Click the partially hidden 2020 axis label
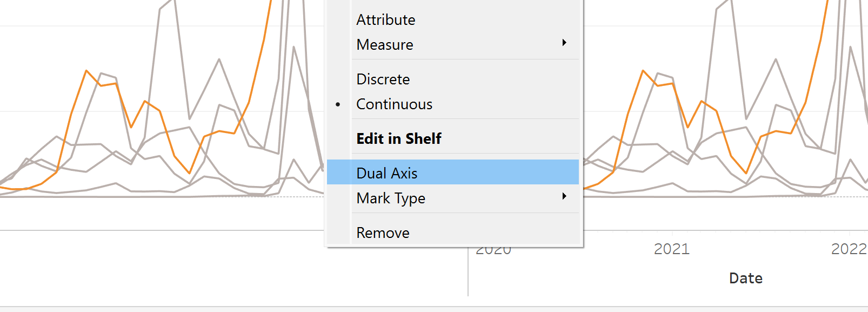 pyautogui.click(x=493, y=251)
